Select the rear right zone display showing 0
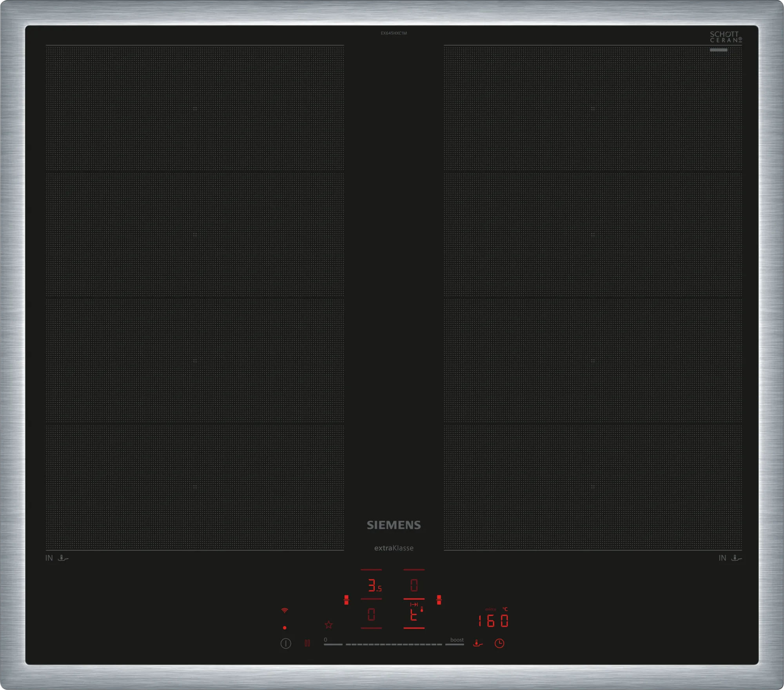This screenshot has width=784, height=690. click(x=414, y=586)
